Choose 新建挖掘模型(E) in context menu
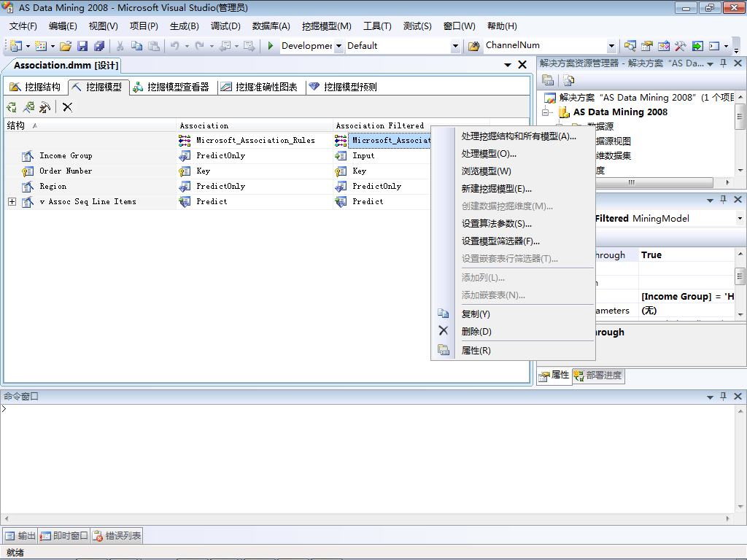Image resolution: width=747 pixels, height=560 pixels. click(496, 189)
